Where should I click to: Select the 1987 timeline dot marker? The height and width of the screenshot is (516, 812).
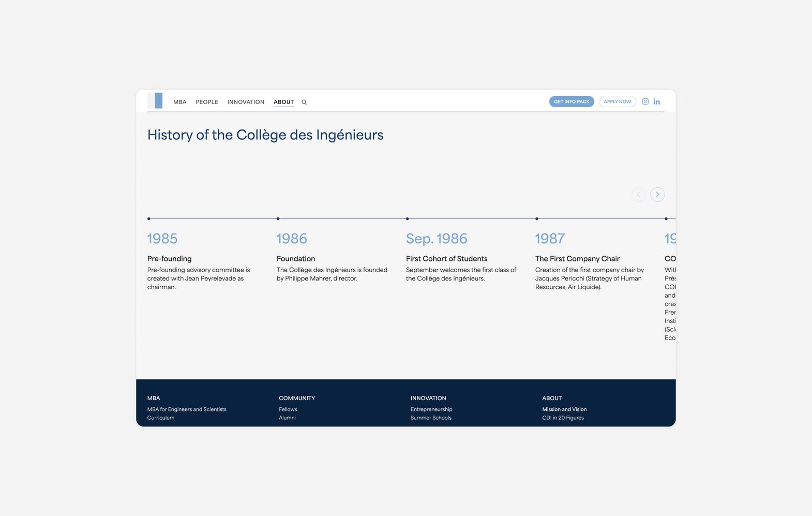pyautogui.click(x=537, y=219)
